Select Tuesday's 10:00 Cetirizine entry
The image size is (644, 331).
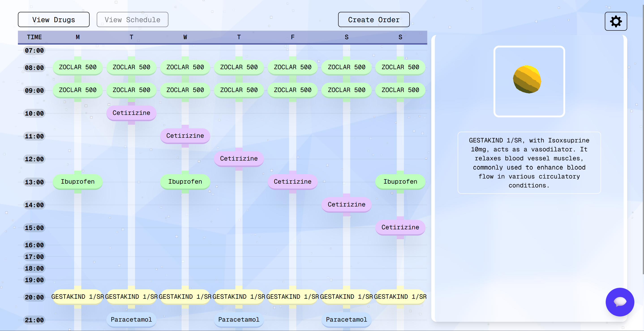pyautogui.click(x=131, y=113)
